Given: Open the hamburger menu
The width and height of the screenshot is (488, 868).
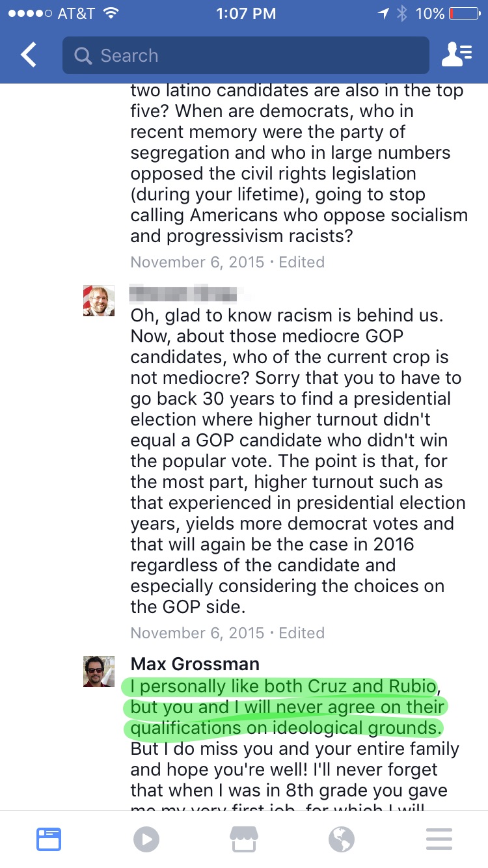Looking at the screenshot, I should pyautogui.click(x=439, y=839).
